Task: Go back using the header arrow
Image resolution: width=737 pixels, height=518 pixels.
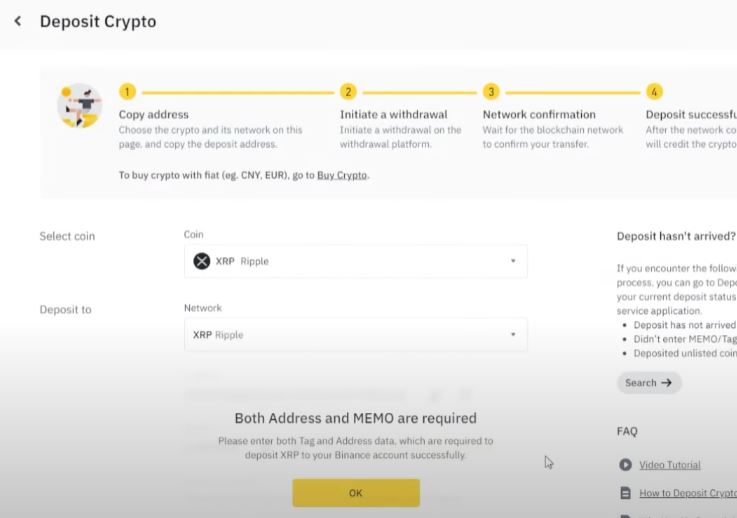Action: coord(18,21)
